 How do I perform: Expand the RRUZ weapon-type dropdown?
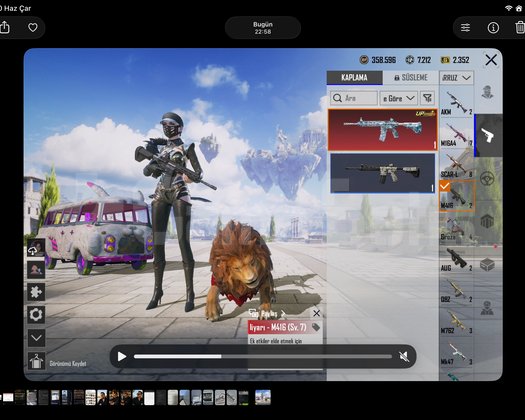coord(456,78)
